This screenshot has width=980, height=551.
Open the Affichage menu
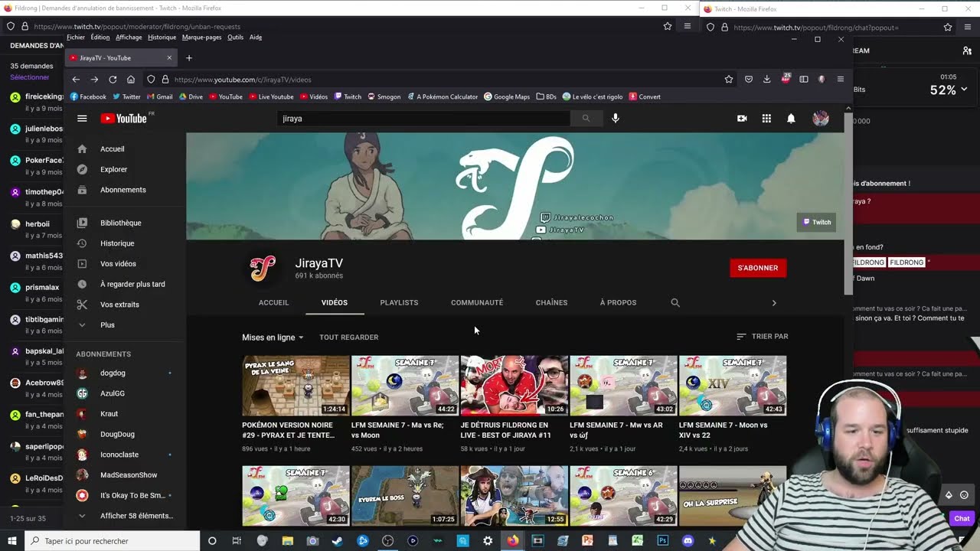129,37
